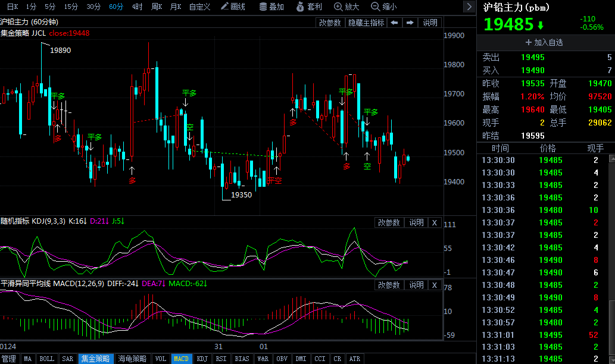This screenshot has height=364, width=615.
Task: Switch to 30分 period
Action: coord(93,7)
